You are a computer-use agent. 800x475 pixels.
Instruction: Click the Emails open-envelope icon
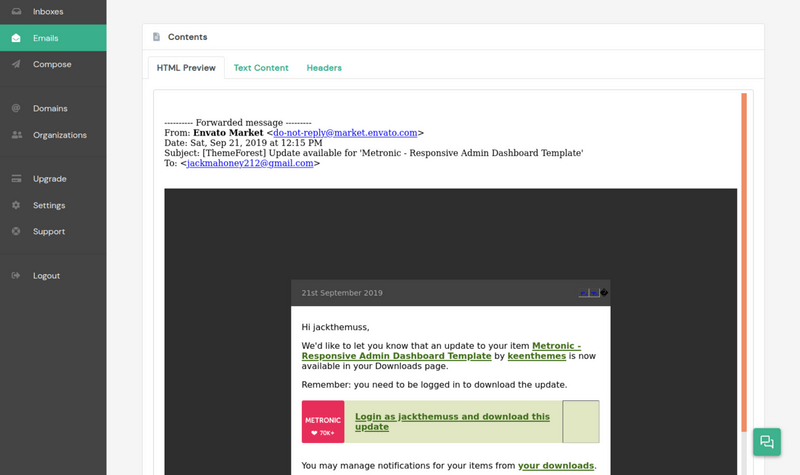16,38
